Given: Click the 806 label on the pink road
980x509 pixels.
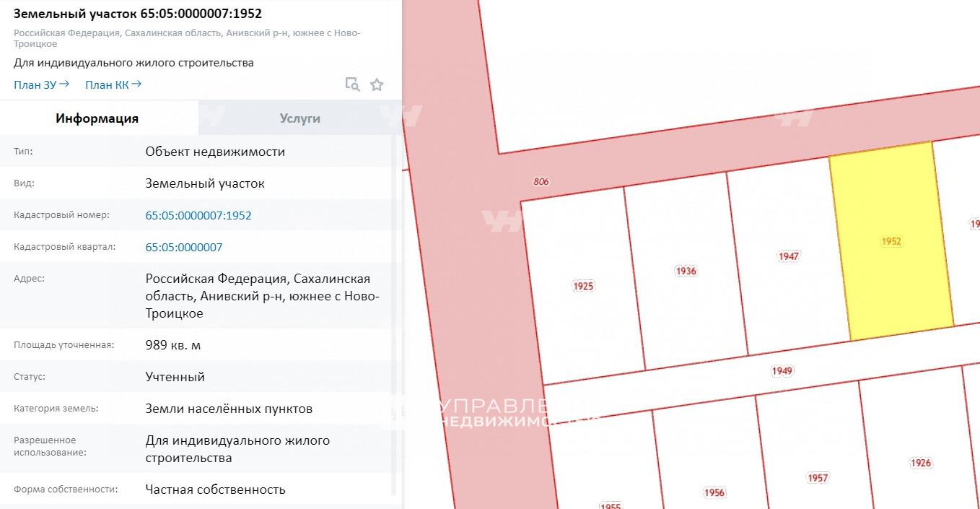Looking at the screenshot, I should (x=541, y=181).
